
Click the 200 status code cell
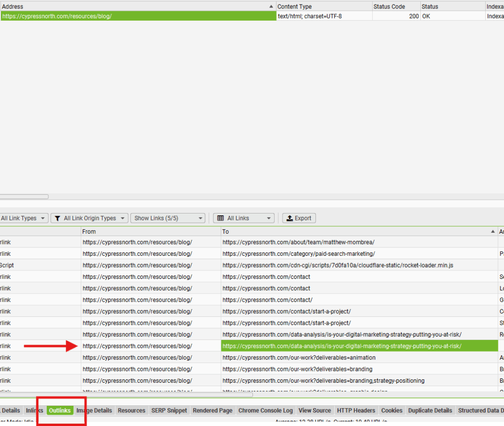pyautogui.click(x=396, y=16)
